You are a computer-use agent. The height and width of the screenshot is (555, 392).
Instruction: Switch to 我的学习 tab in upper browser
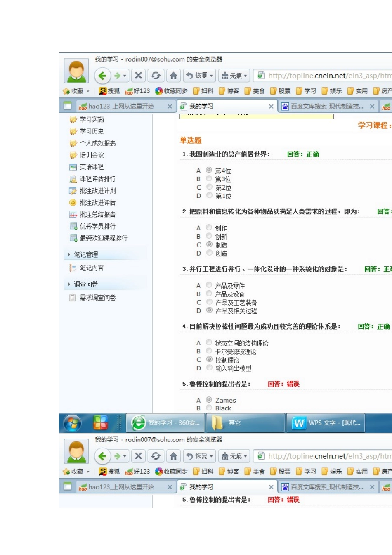pos(227,107)
